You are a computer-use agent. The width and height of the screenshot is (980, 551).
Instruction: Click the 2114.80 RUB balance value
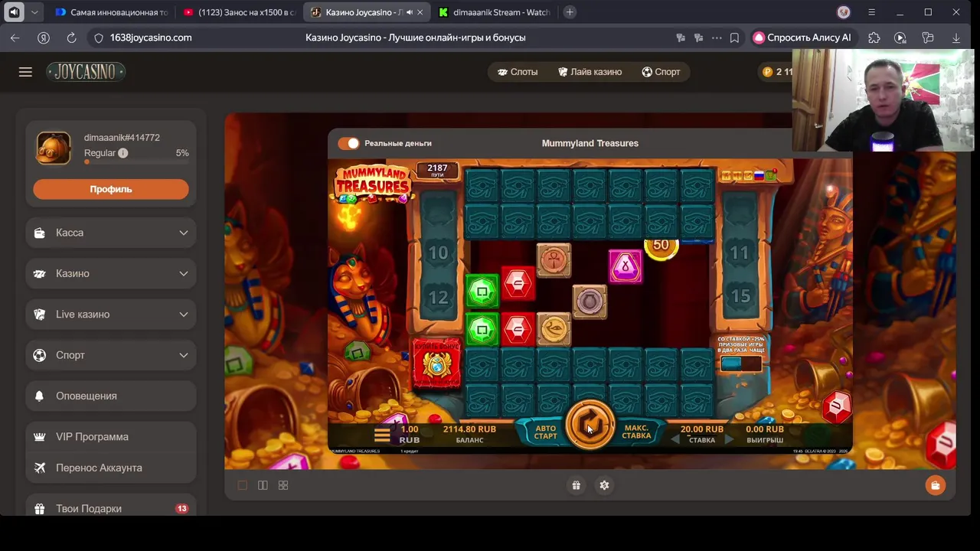pyautogui.click(x=469, y=429)
